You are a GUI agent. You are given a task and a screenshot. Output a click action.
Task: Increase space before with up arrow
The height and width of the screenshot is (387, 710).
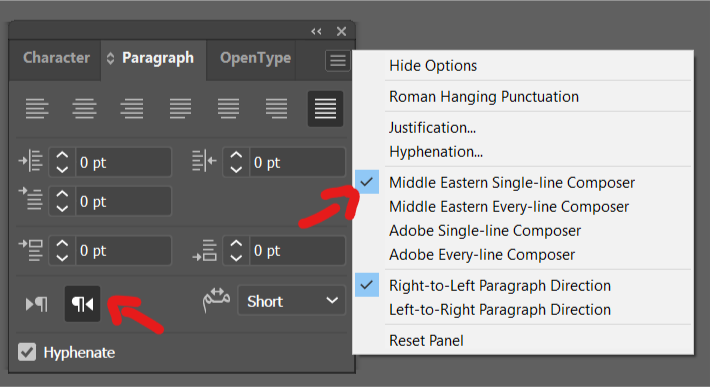pos(62,243)
